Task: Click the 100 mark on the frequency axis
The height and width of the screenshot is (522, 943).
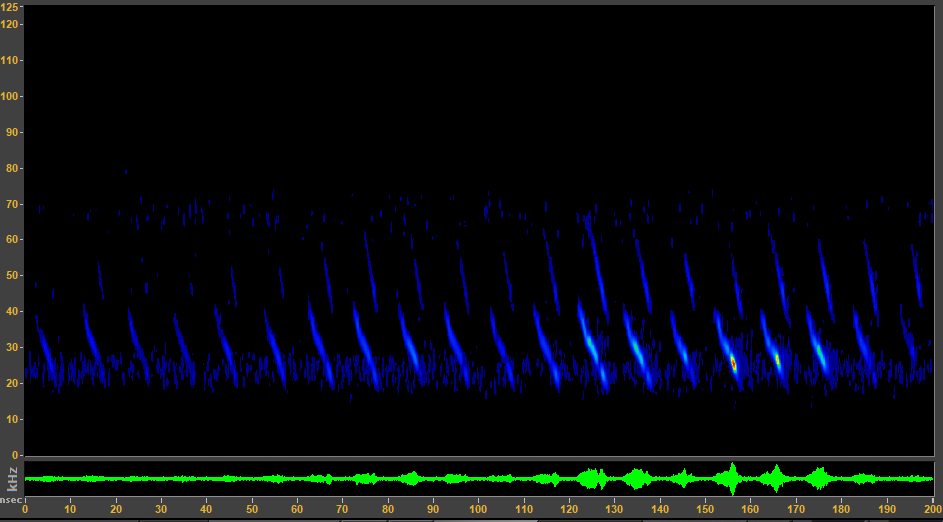Action: pyautogui.click(x=8, y=96)
